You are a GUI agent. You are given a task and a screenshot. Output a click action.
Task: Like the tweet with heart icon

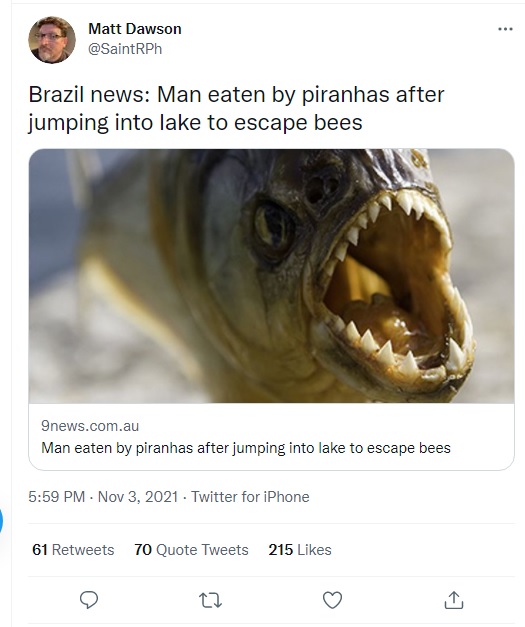point(332,600)
